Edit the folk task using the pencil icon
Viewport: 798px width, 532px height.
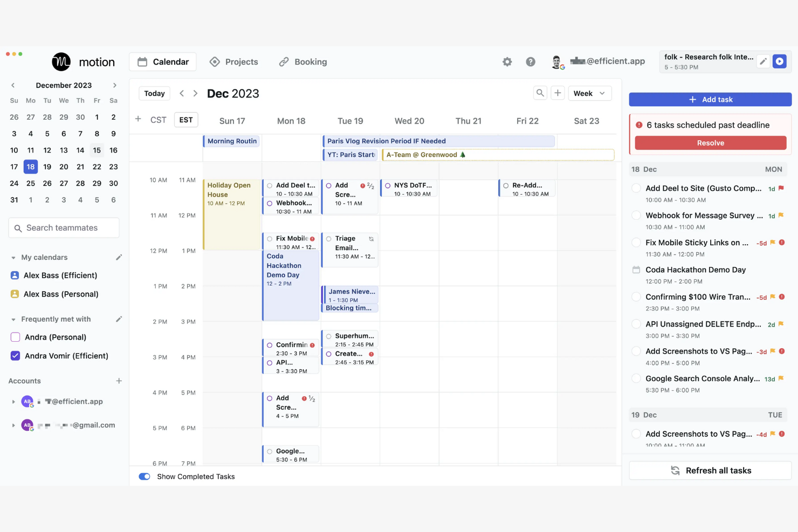[x=763, y=61]
